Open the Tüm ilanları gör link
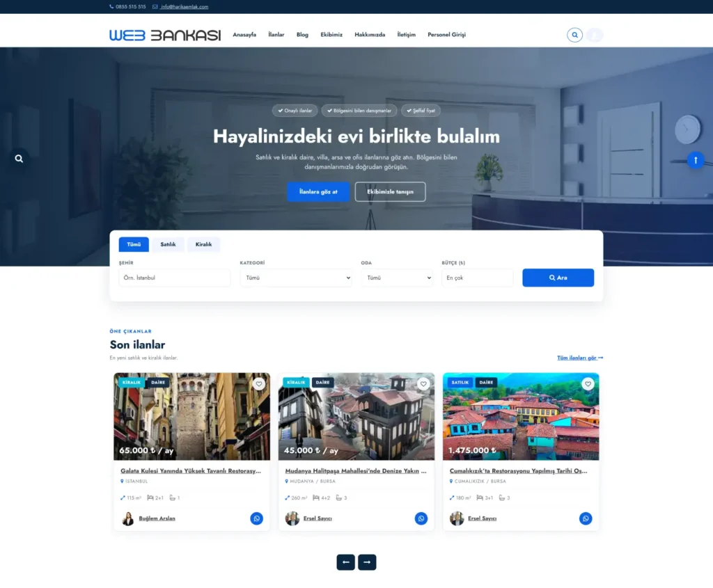The height and width of the screenshot is (588, 713). 580,358
